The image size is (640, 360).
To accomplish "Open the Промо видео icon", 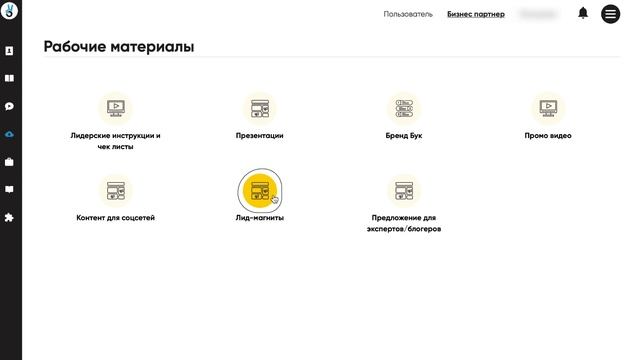I will click(548, 108).
